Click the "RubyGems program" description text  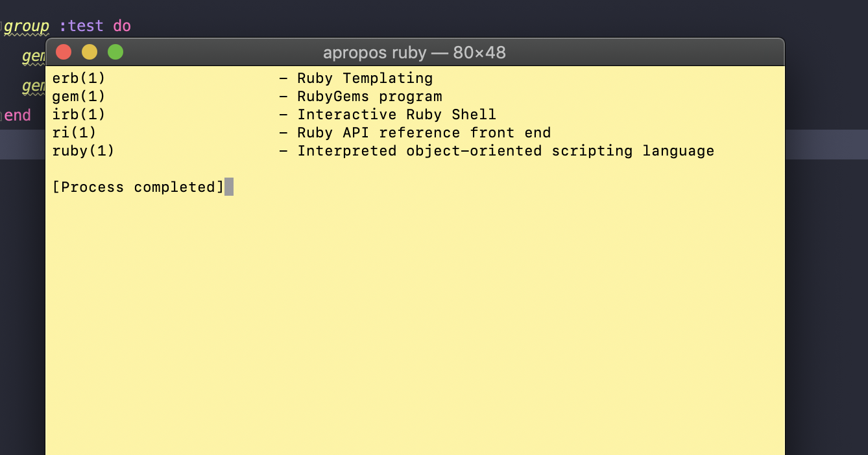click(x=369, y=97)
